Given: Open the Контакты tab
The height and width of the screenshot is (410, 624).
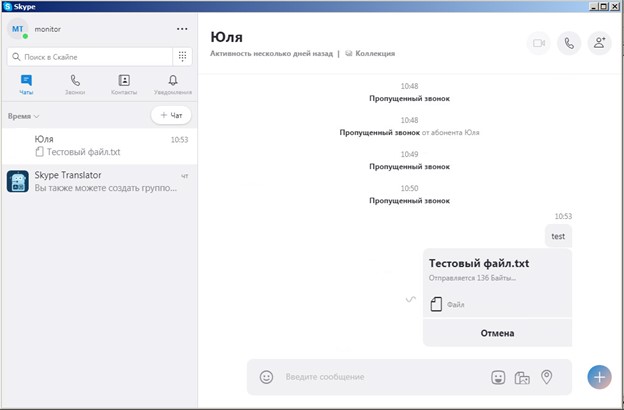Looking at the screenshot, I should pyautogui.click(x=124, y=84).
